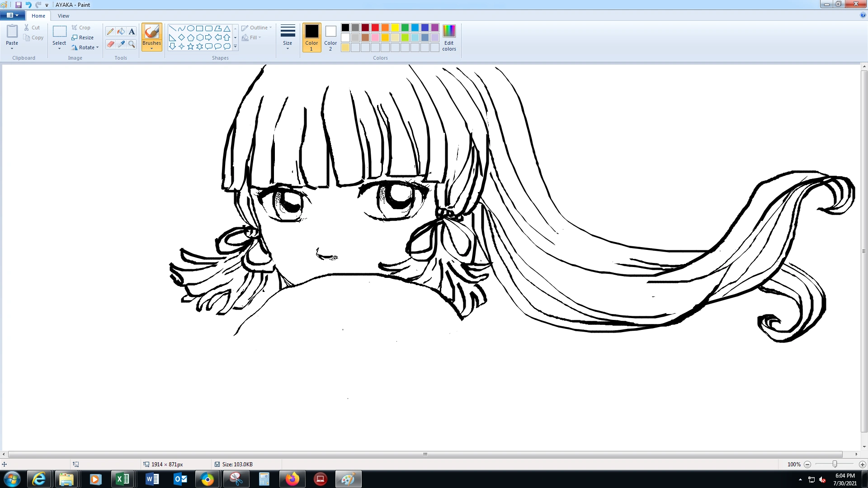The image size is (868, 488).
Task: Click the Save icon in the title bar
Action: point(19,5)
